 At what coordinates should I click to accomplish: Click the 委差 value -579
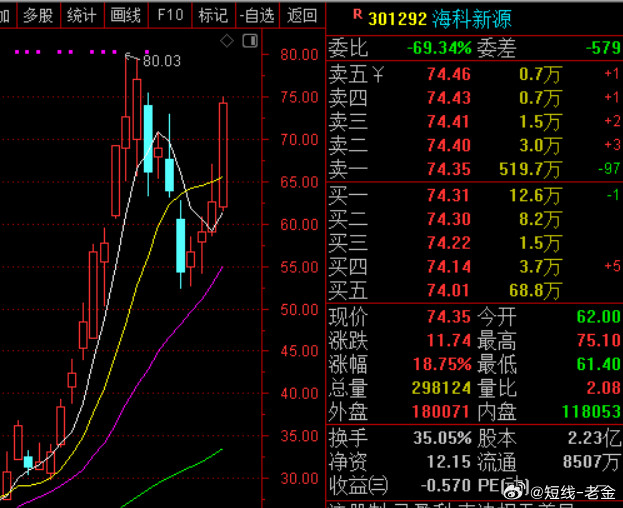click(x=603, y=48)
